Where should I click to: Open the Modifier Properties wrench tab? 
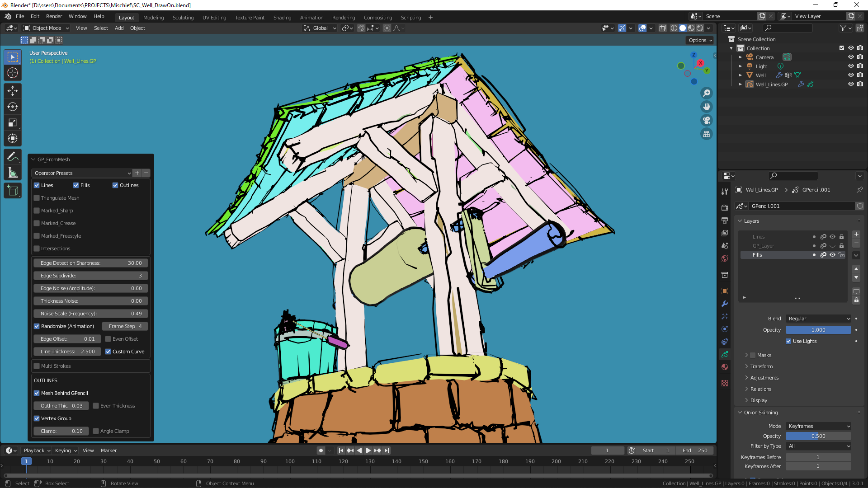pos(725,303)
